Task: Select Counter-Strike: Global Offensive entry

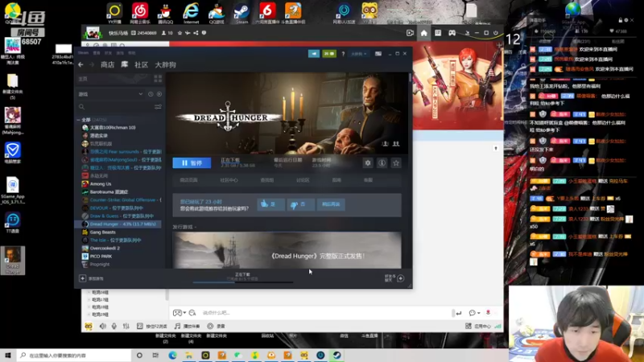Action: pyautogui.click(x=122, y=200)
